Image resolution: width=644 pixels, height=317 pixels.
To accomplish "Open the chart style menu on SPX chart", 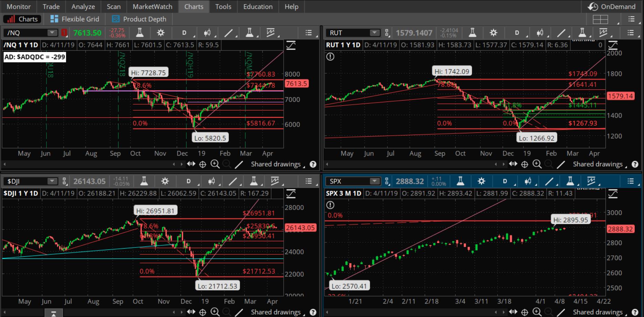I will pos(528,181).
